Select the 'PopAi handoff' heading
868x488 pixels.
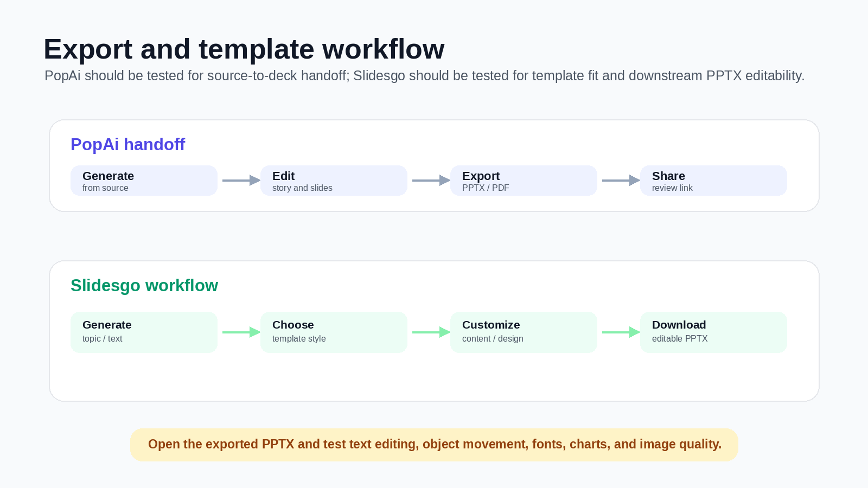[x=127, y=144]
